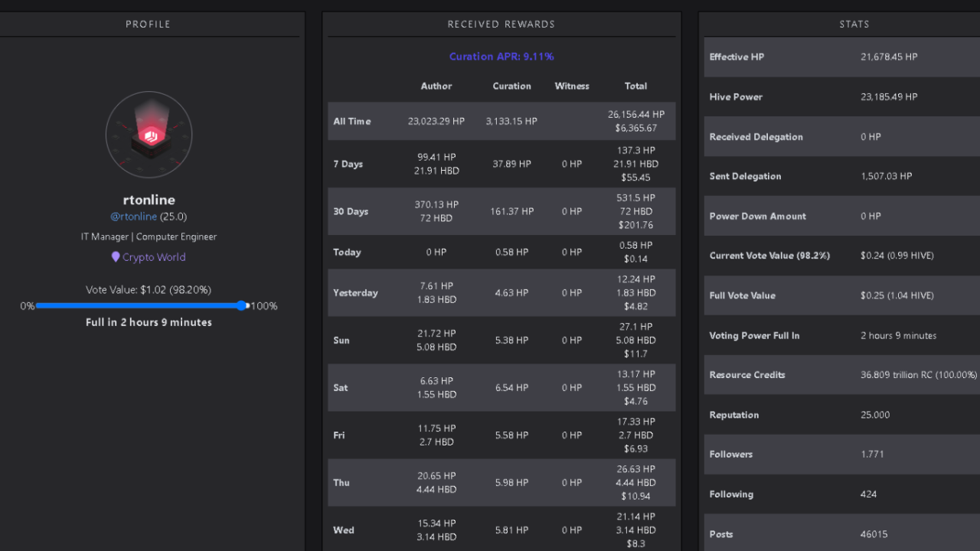
Task: Click the Following stat label
Action: tap(731, 494)
